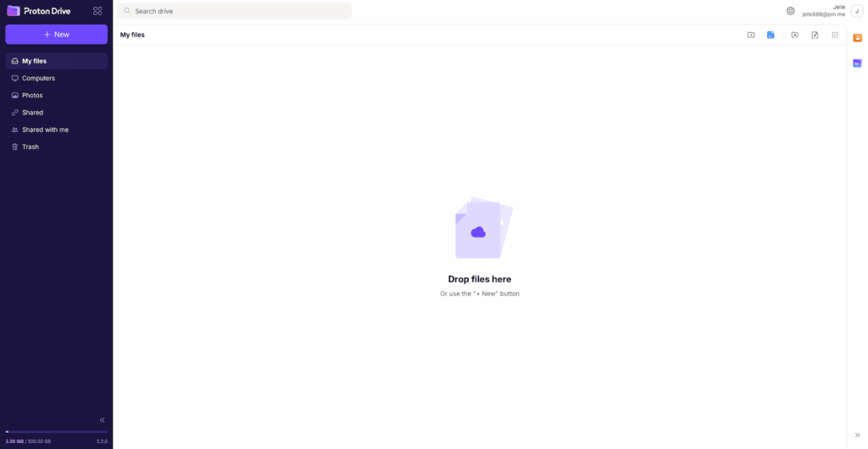Open the Proton apps switcher grid icon
This screenshot has width=868, height=449.
(x=97, y=11)
